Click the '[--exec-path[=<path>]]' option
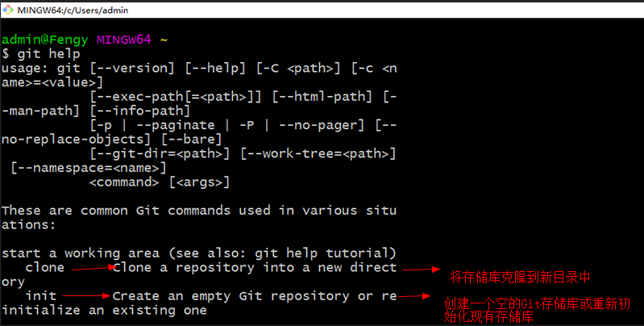 [176, 97]
